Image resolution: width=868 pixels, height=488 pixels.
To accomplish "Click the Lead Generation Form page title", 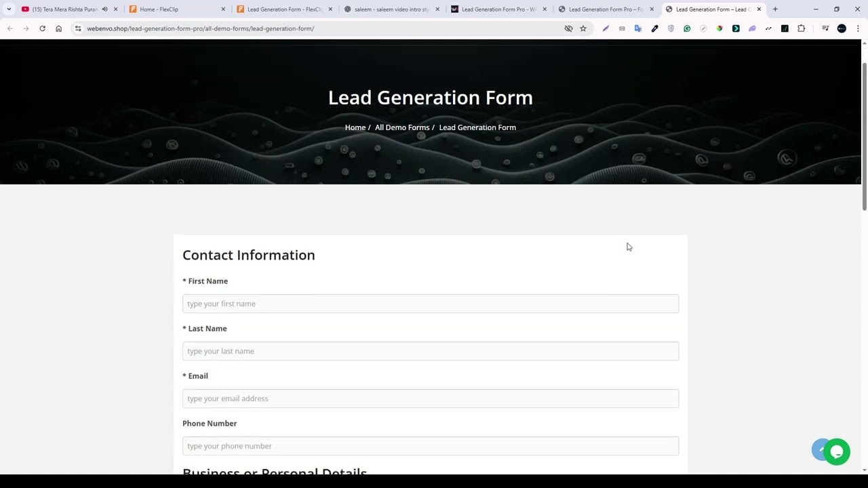I will pos(431,98).
